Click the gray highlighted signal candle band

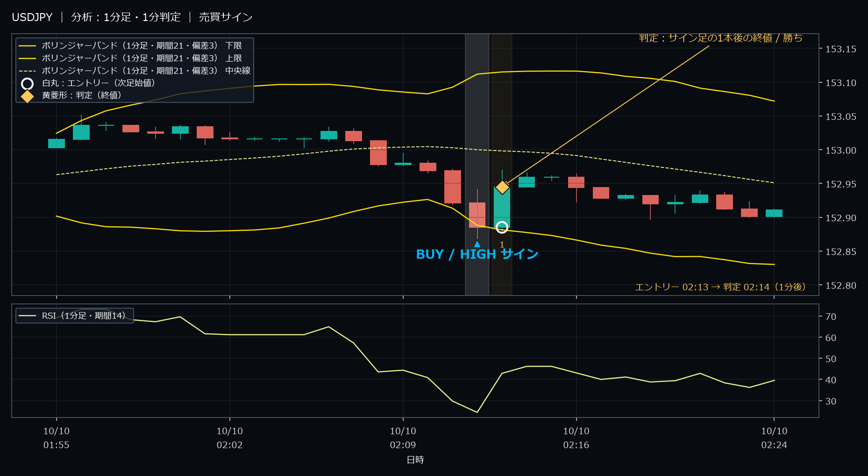pyautogui.click(x=477, y=165)
